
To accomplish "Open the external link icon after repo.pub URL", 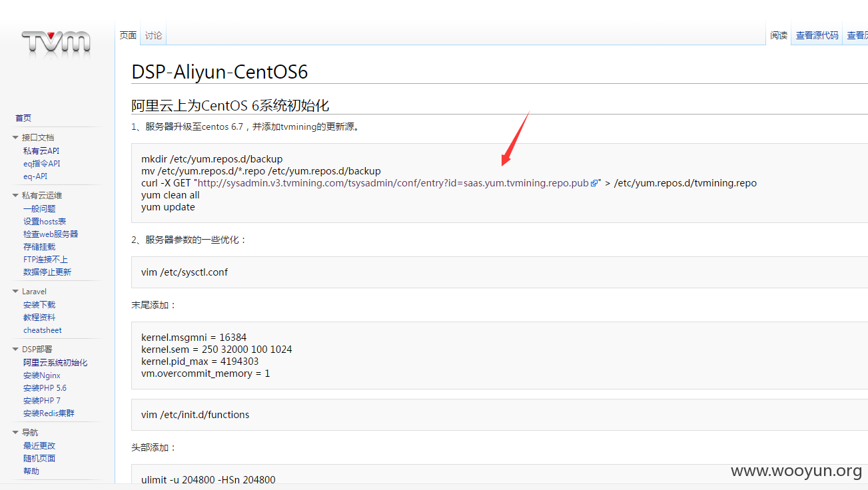I will [594, 183].
